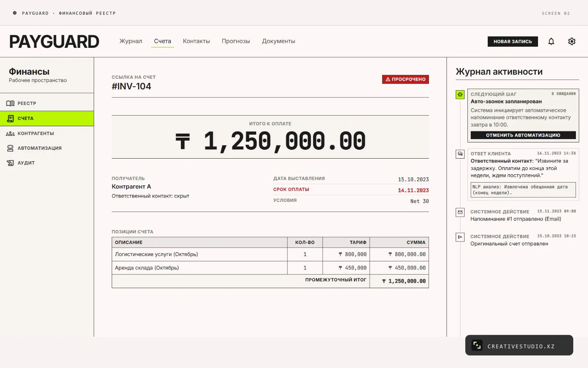Click the Авто-звонок запланирован card title

506,102
